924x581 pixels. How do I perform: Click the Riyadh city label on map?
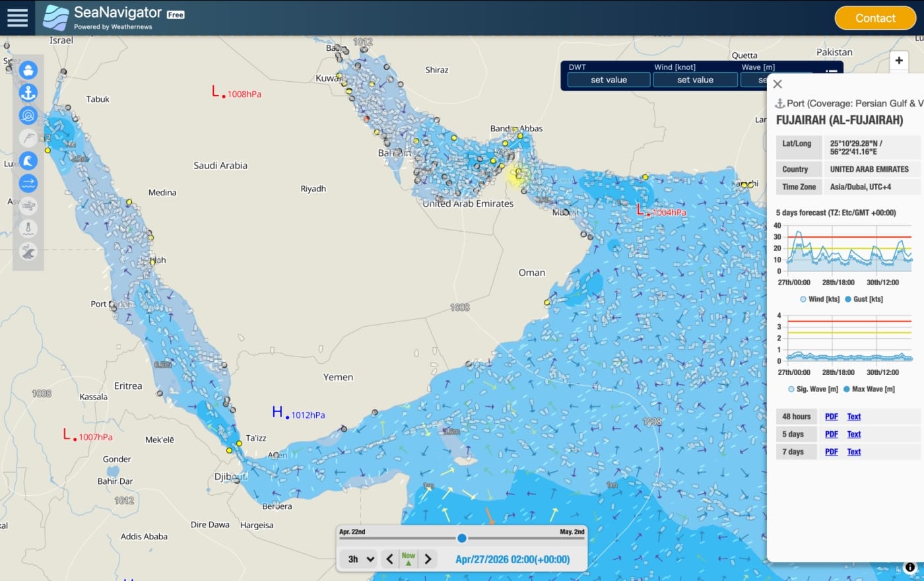(x=313, y=189)
